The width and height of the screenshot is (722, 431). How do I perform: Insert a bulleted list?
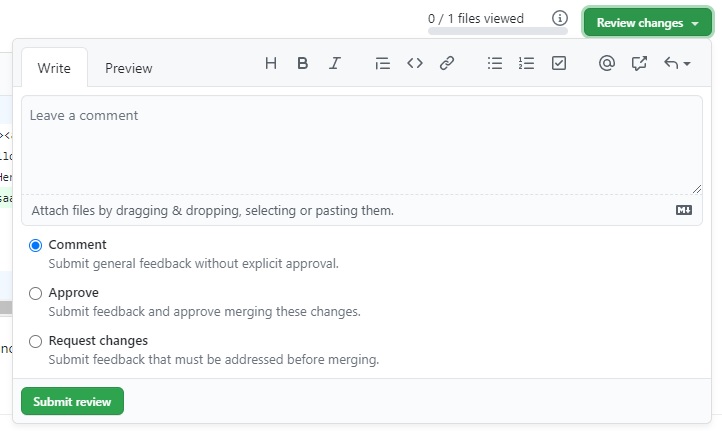pos(494,63)
